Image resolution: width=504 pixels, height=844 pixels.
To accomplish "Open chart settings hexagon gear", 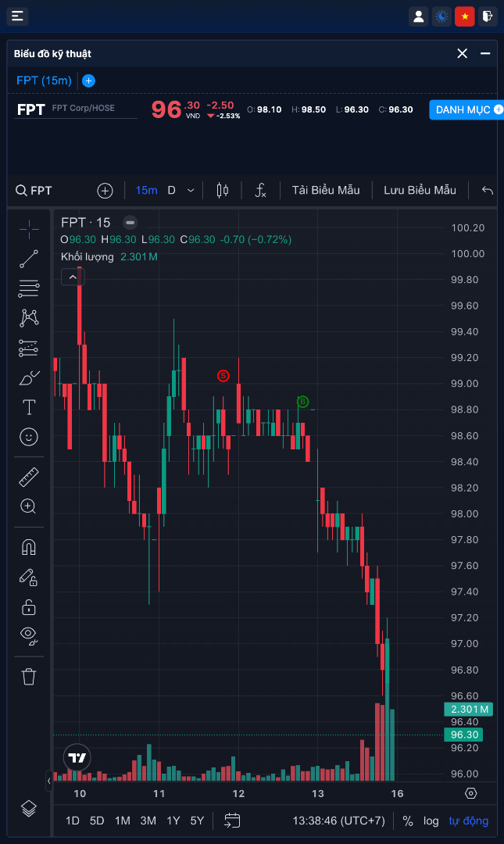I will pos(471,793).
